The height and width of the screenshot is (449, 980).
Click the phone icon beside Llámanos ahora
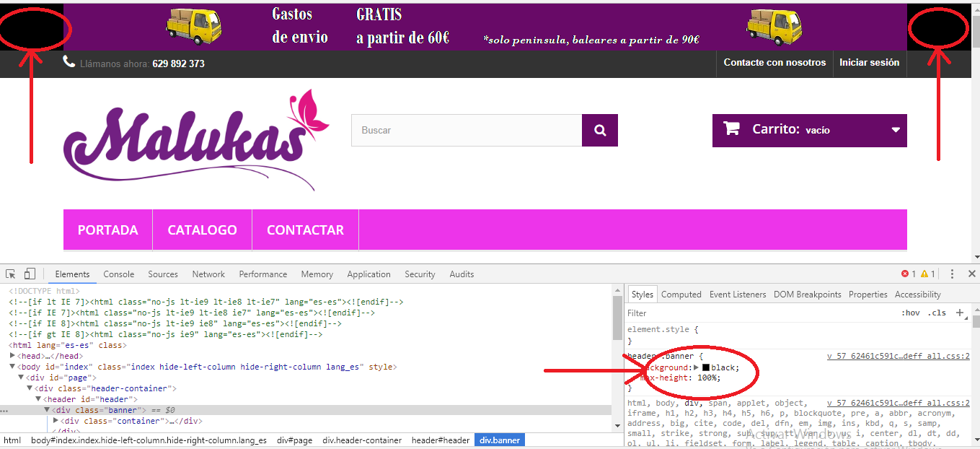[x=69, y=62]
